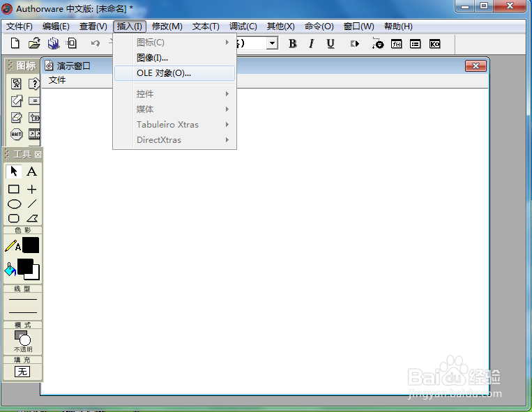Expand the Control 控件 submenu
The height and width of the screenshot is (412, 532).
(174, 94)
